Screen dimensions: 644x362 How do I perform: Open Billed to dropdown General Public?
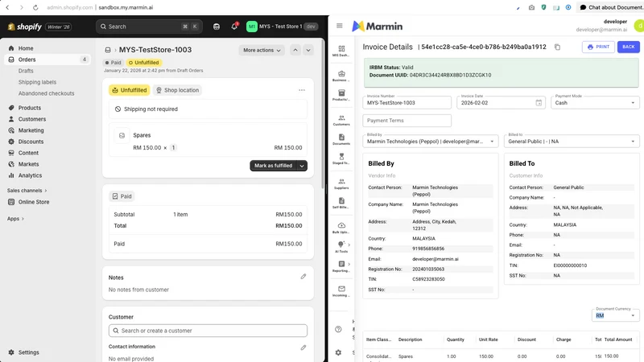click(x=572, y=142)
